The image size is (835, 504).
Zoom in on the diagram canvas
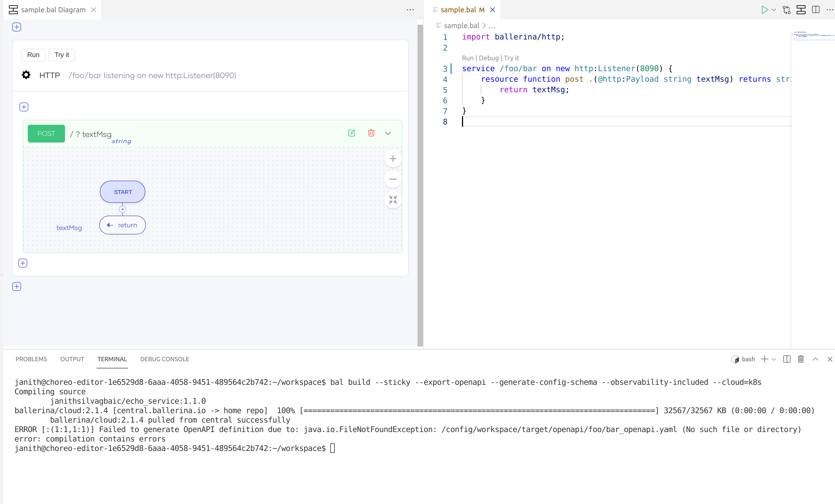tap(393, 159)
